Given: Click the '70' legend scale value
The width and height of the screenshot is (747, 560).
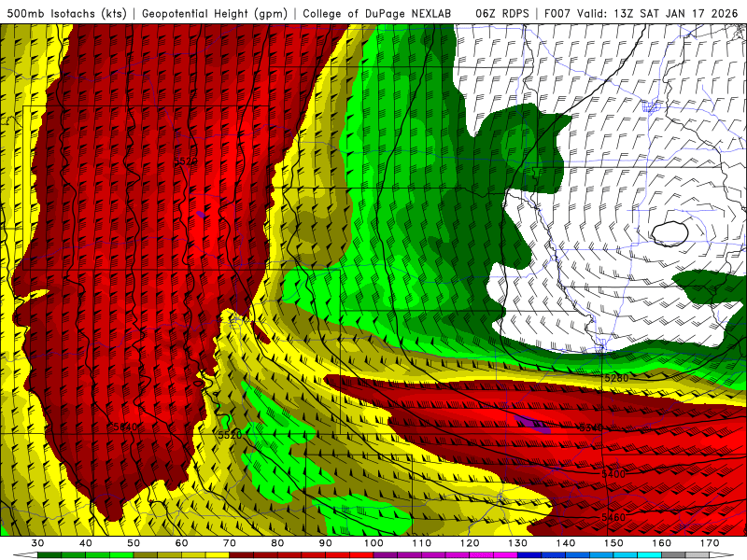Looking at the screenshot, I should [230, 543].
